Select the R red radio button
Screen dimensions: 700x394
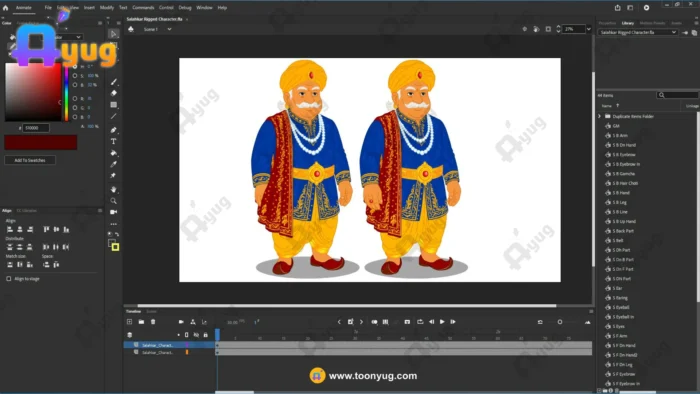click(x=75, y=99)
